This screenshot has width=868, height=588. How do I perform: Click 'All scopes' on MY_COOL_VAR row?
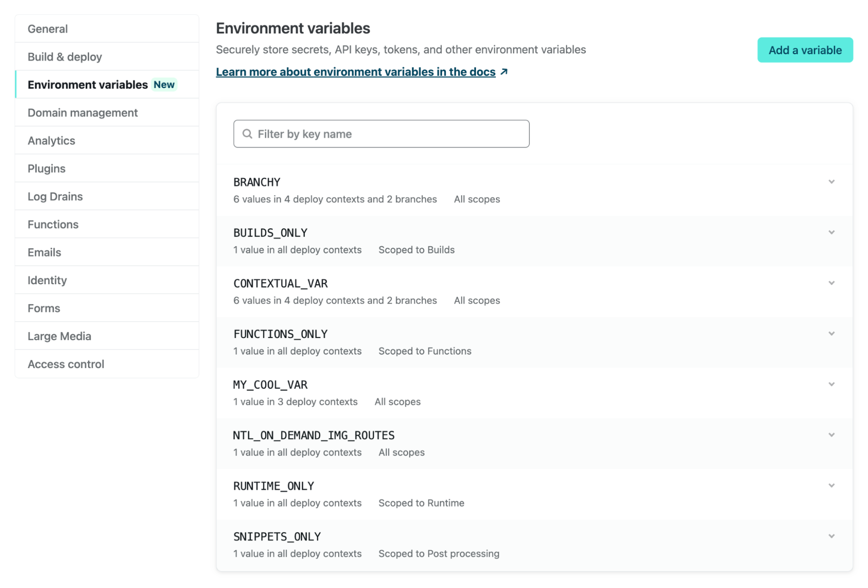click(x=397, y=402)
